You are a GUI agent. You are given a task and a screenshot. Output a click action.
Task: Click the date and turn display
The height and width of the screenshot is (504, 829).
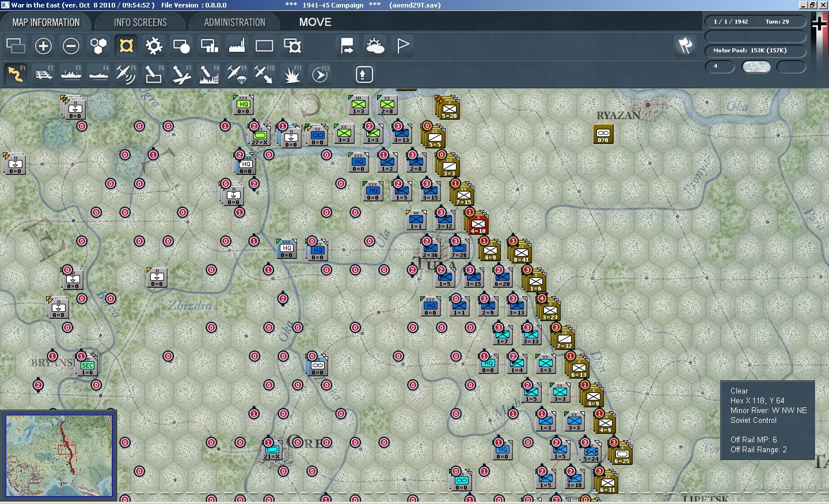(755, 21)
